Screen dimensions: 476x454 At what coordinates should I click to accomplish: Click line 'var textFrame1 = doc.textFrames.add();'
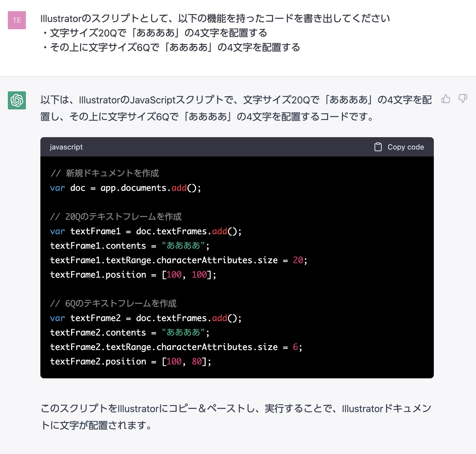click(146, 231)
